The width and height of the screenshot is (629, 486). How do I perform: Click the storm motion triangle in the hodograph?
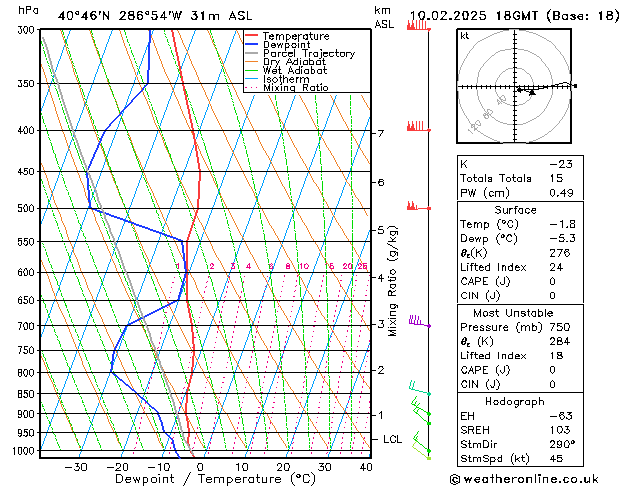coord(532,93)
